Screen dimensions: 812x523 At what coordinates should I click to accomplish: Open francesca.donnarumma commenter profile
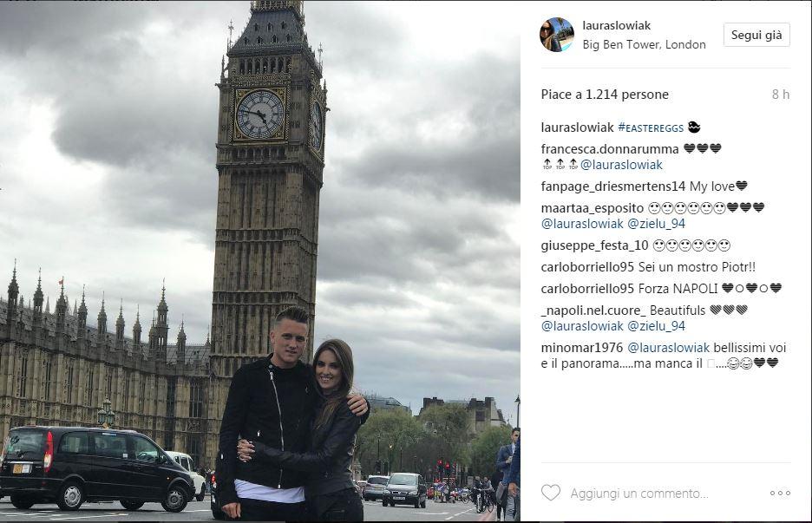click(x=610, y=148)
